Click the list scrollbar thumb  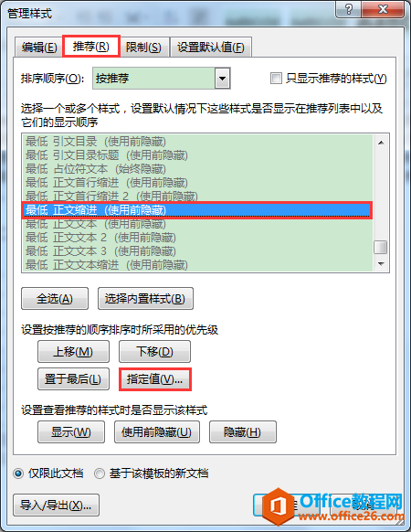pos(381,247)
